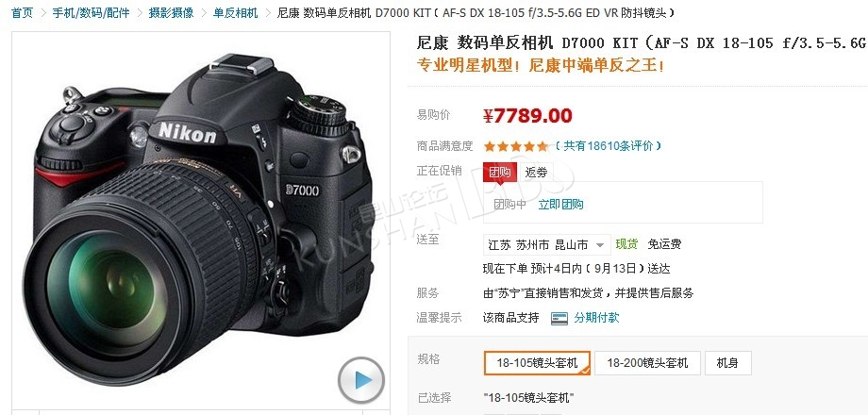Select the 18-105镜头套机 specification option

[x=537, y=363]
